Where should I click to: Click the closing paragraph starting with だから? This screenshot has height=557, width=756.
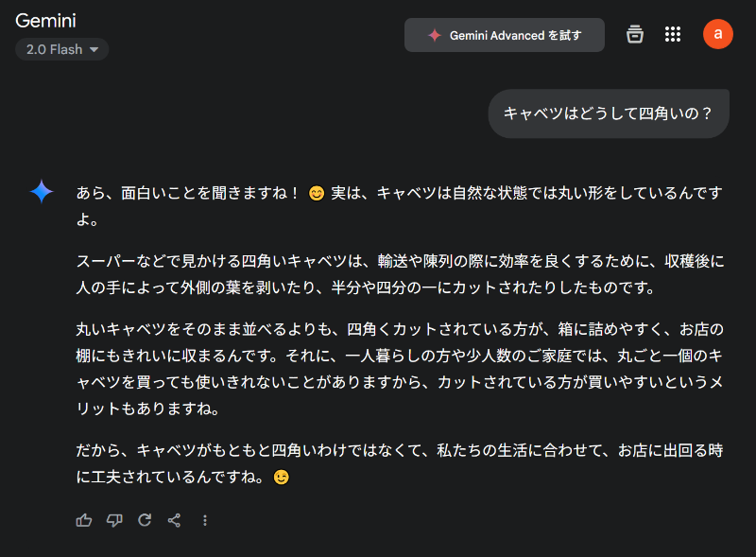399,463
